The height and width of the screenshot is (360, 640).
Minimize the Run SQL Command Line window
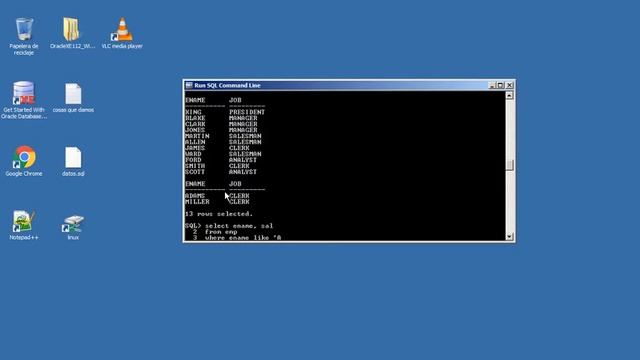[492, 85]
